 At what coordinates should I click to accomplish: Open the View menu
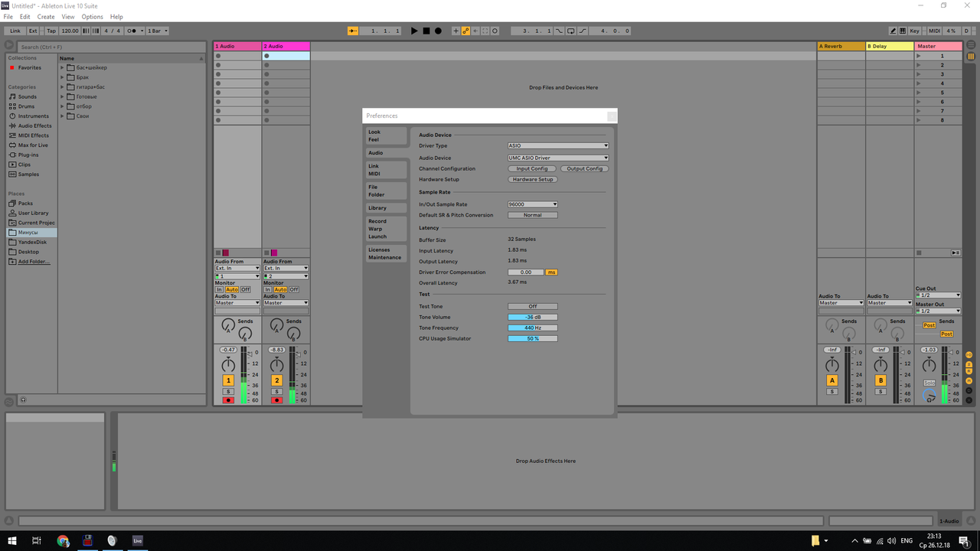pos(68,16)
